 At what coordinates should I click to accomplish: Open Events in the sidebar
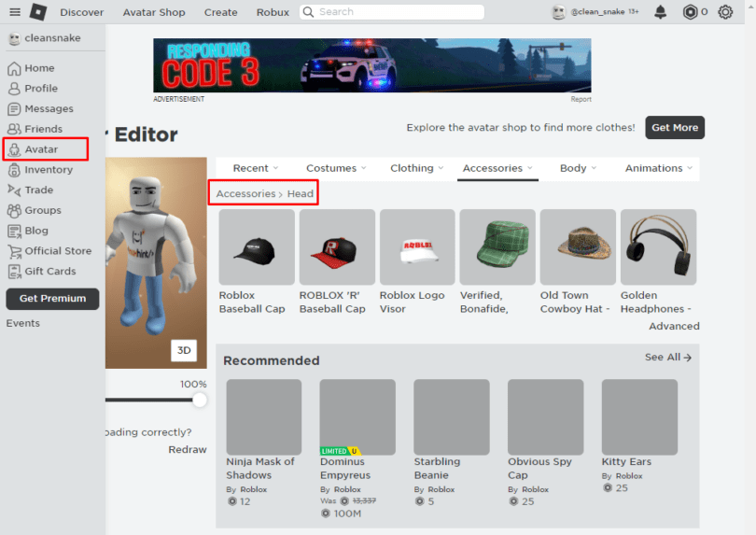[x=23, y=323]
